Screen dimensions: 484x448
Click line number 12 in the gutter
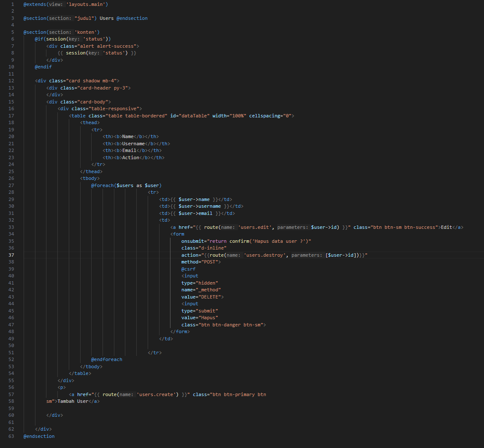pyautogui.click(x=11, y=81)
